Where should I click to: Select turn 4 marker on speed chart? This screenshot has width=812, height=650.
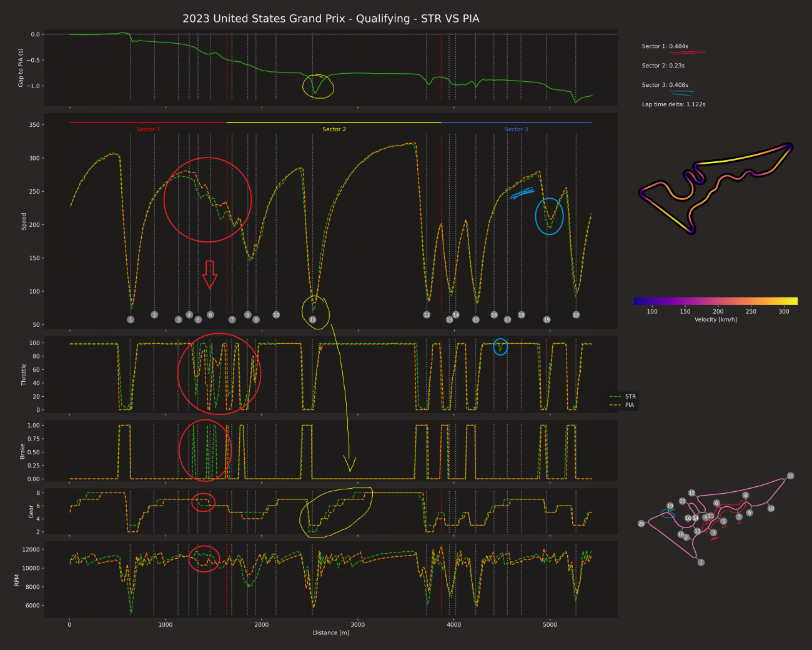pos(189,315)
